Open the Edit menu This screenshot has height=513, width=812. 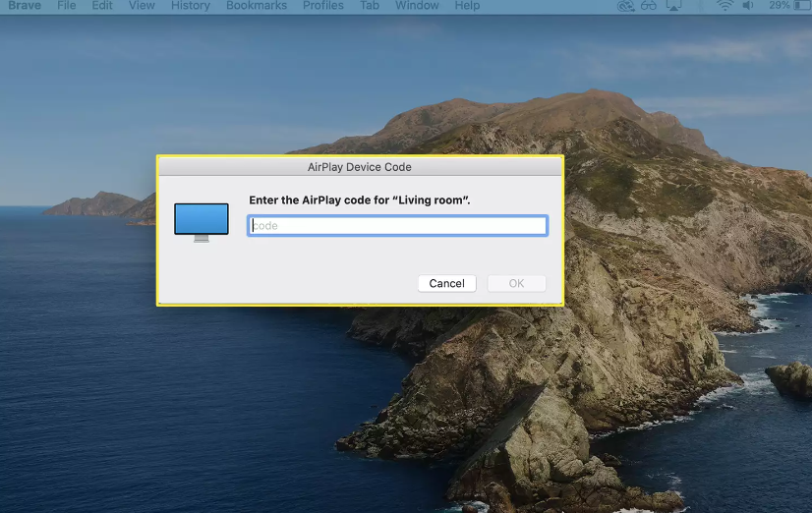102,6
